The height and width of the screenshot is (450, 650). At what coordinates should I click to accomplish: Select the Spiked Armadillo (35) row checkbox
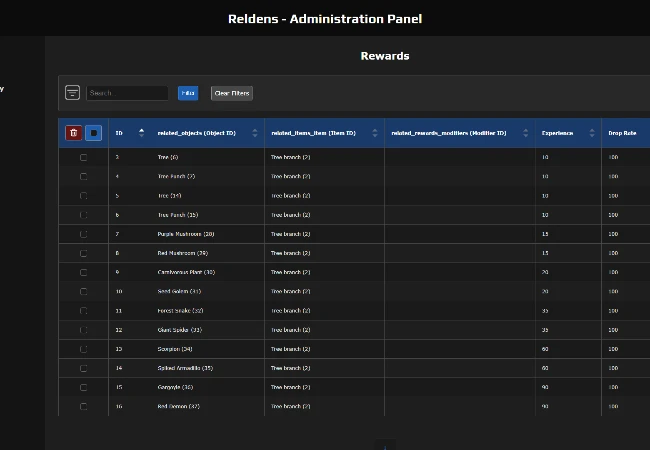tap(83, 368)
